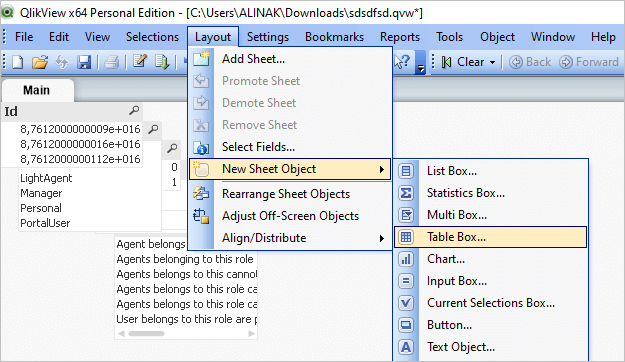The image size is (625, 362).
Task: Click the Input Box icon
Action: click(406, 281)
